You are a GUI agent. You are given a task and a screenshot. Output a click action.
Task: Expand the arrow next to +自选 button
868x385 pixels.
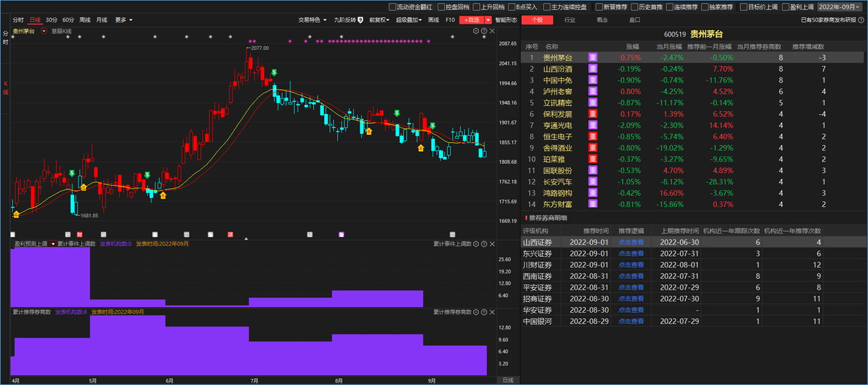point(488,20)
